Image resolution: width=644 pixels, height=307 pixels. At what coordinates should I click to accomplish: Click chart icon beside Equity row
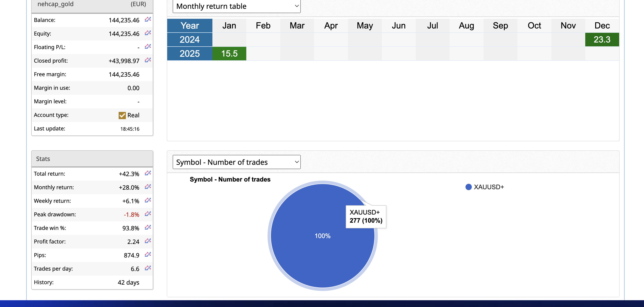[148, 33]
